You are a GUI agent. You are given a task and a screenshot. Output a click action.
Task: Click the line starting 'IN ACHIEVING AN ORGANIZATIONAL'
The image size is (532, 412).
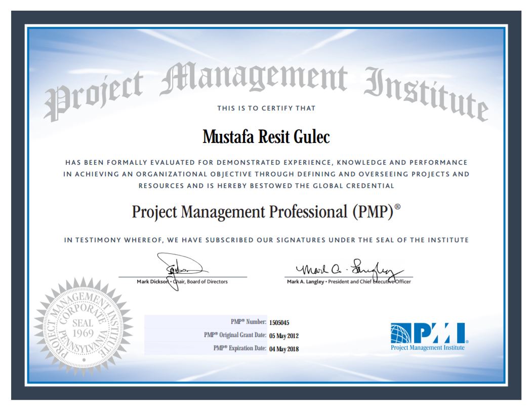tap(266, 174)
